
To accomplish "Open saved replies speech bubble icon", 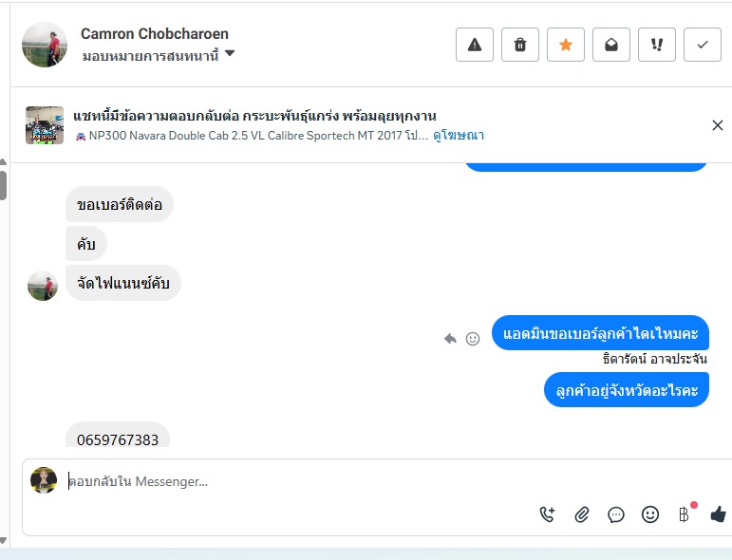I will click(x=616, y=514).
